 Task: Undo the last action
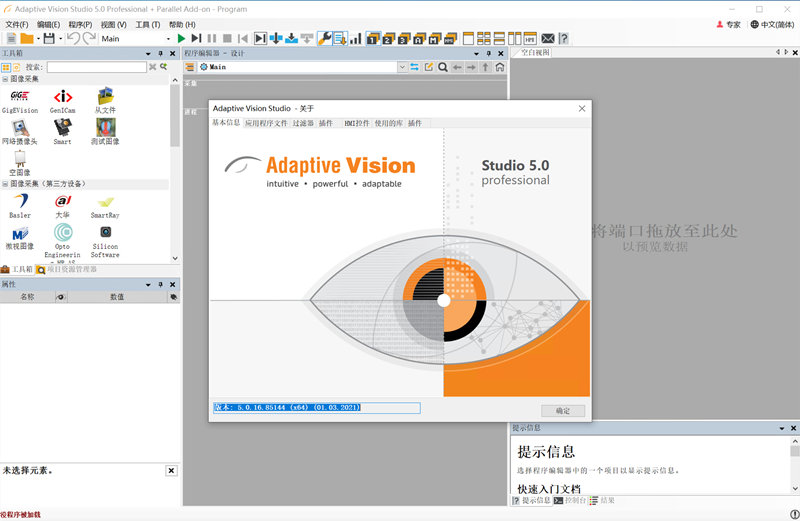coord(73,38)
